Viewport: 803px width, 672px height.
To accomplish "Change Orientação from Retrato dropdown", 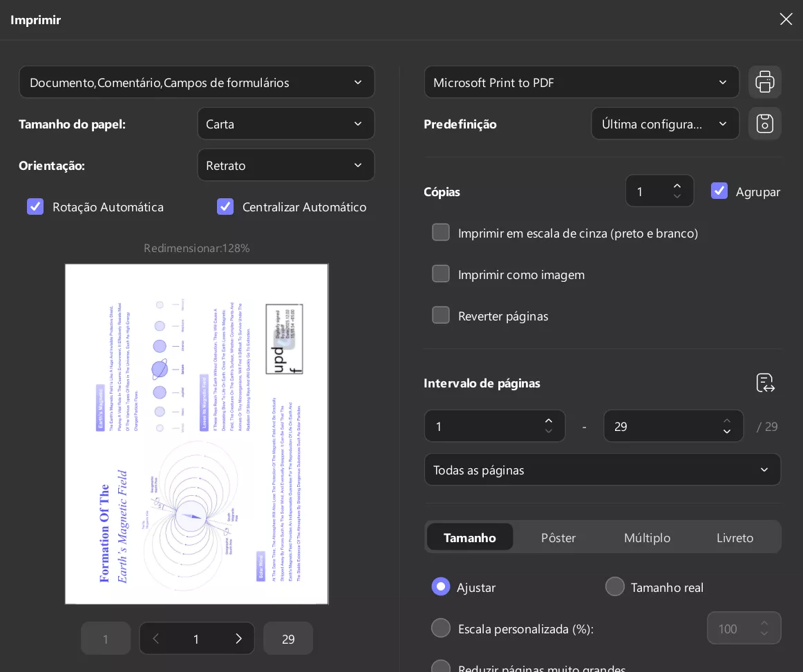I will [286, 165].
